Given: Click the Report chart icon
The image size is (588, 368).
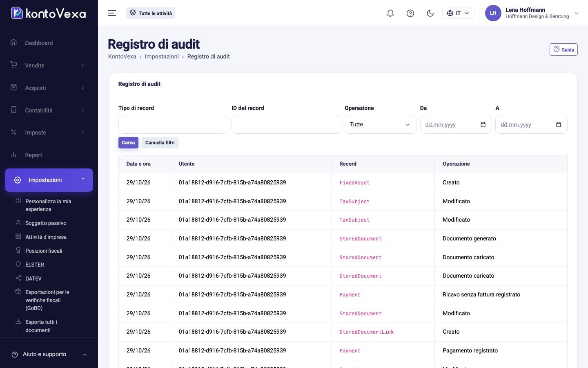Looking at the screenshot, I should point(13,155).
